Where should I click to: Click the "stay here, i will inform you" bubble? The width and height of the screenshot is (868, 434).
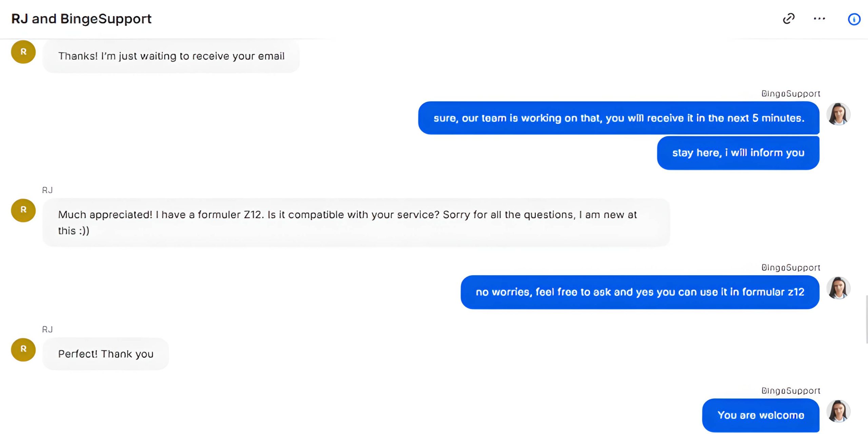pyautogui.click(x=738, y=153)
